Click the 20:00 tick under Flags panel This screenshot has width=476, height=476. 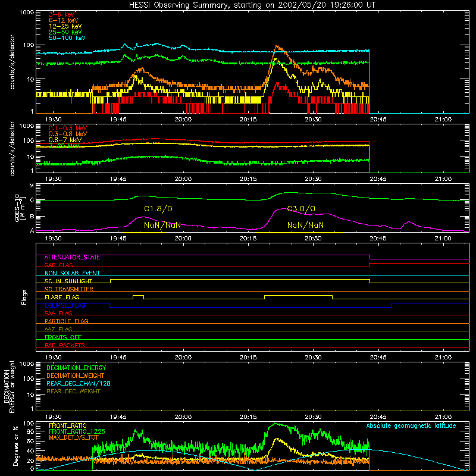(x=183, y=358)
